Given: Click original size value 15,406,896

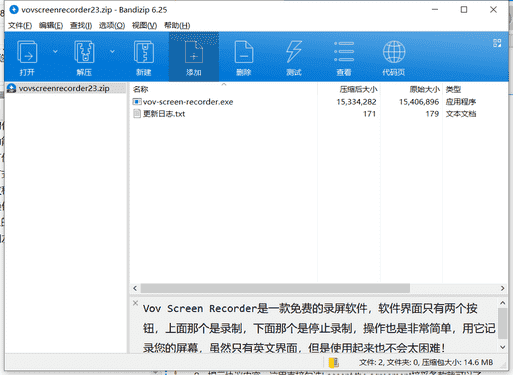Looking at the screenshot, I should pos(419,102).
